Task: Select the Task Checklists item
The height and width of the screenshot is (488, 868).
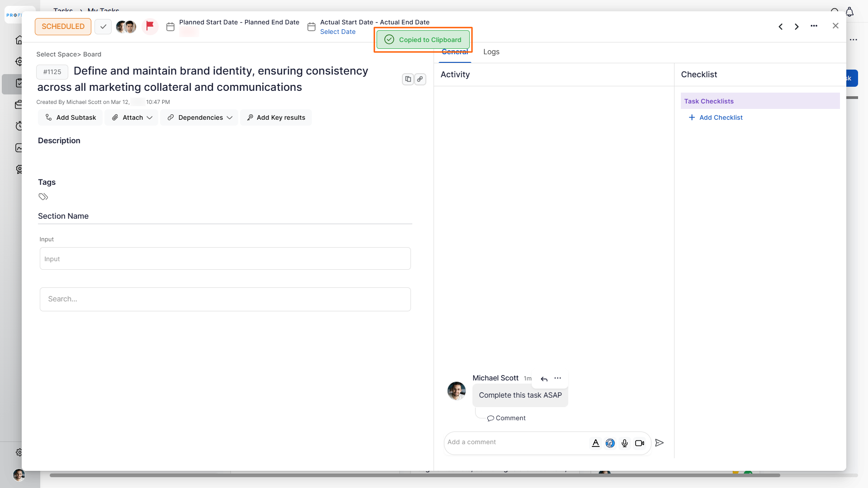Action: 759,101
